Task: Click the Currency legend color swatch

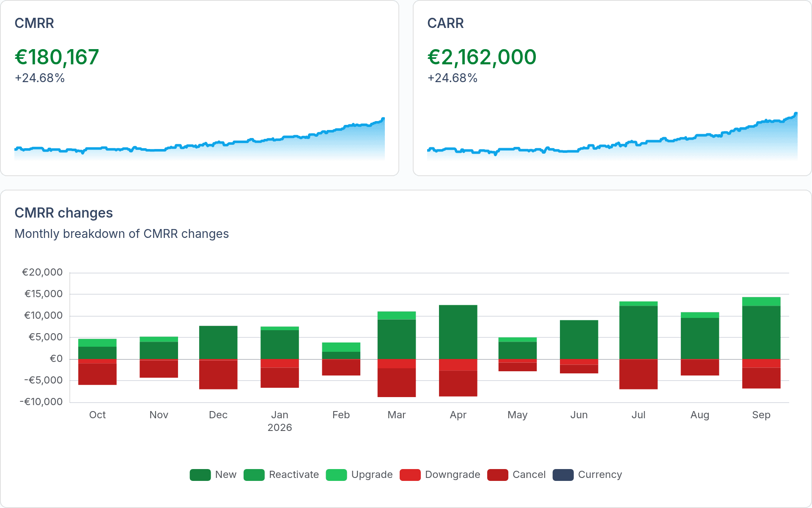Action: pos(563,475)
